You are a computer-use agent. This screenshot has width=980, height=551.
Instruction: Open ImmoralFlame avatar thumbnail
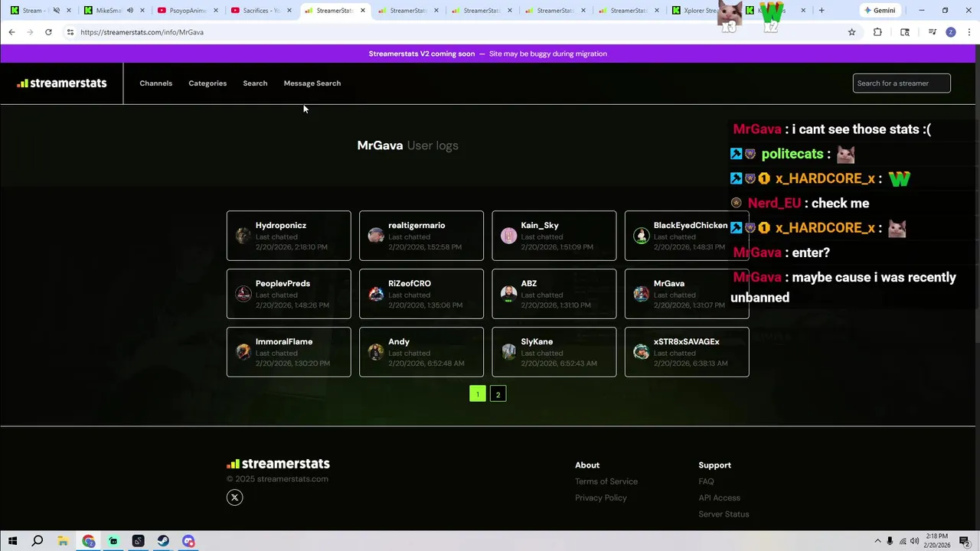(243, 352)
